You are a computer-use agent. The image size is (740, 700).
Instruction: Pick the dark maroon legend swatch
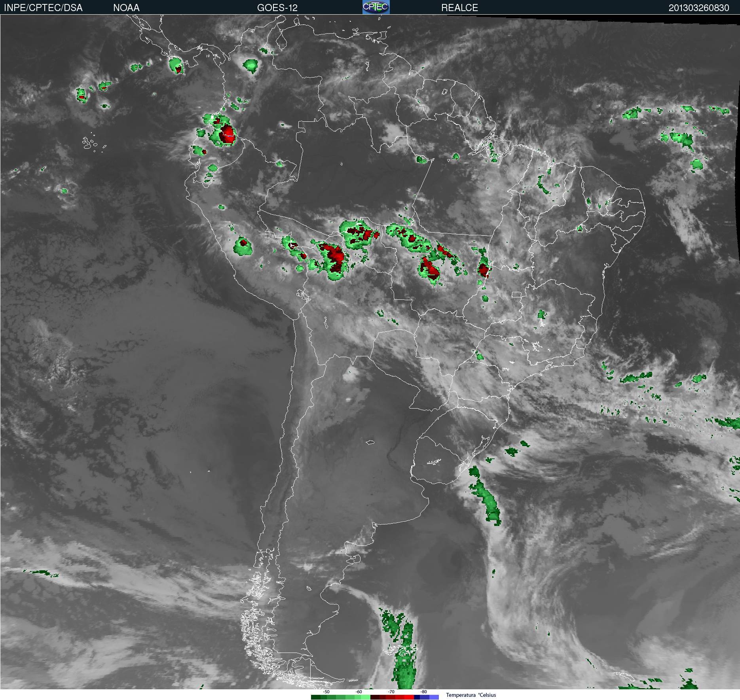click(375, 697)
